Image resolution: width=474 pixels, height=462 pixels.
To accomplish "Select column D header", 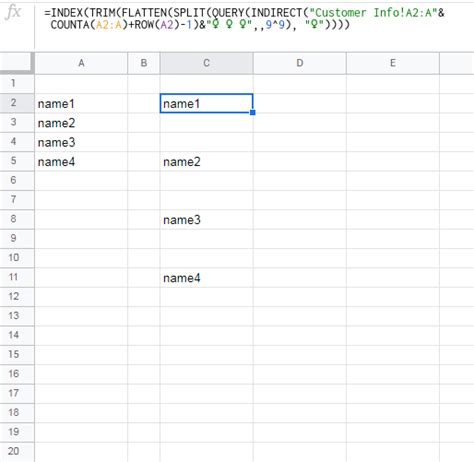I will point(300,63).
